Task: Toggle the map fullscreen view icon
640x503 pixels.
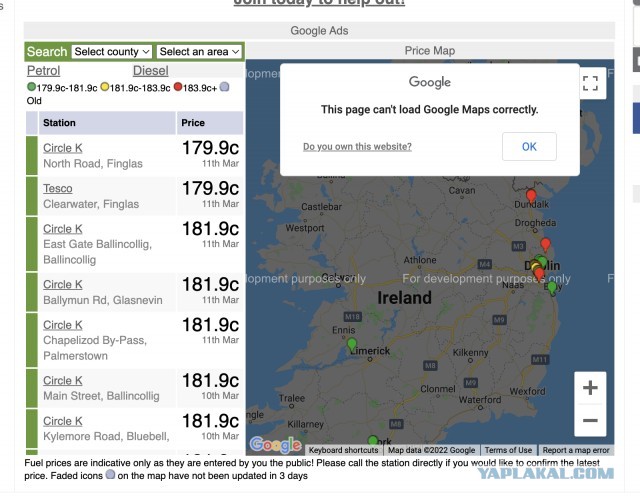Action: (590, 84)
